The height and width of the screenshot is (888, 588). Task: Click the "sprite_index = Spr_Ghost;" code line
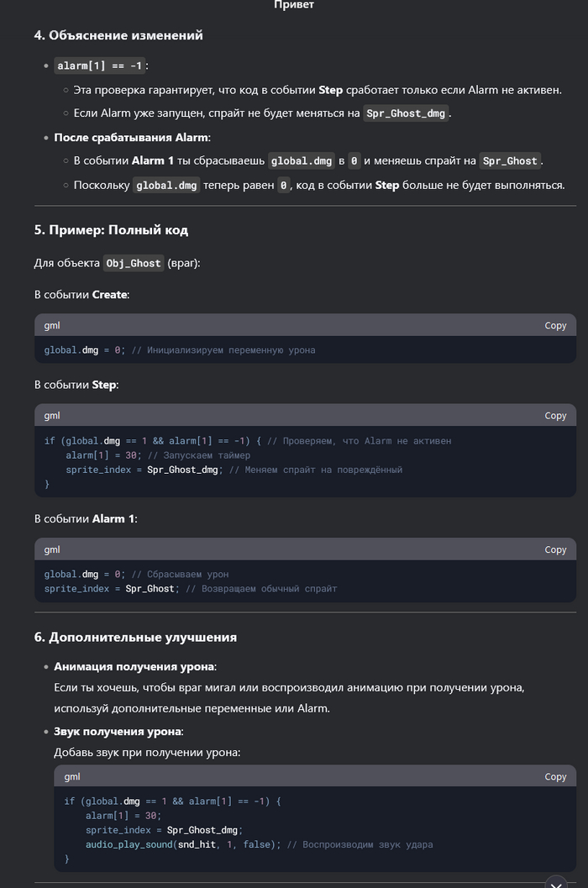pyautogui.click(x=111, y=588)
